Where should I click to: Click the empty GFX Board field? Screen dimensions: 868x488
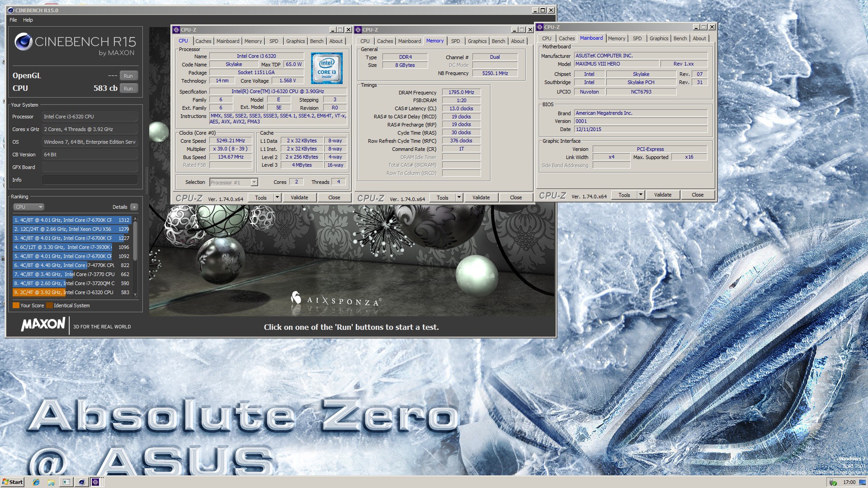click(90, 167)
